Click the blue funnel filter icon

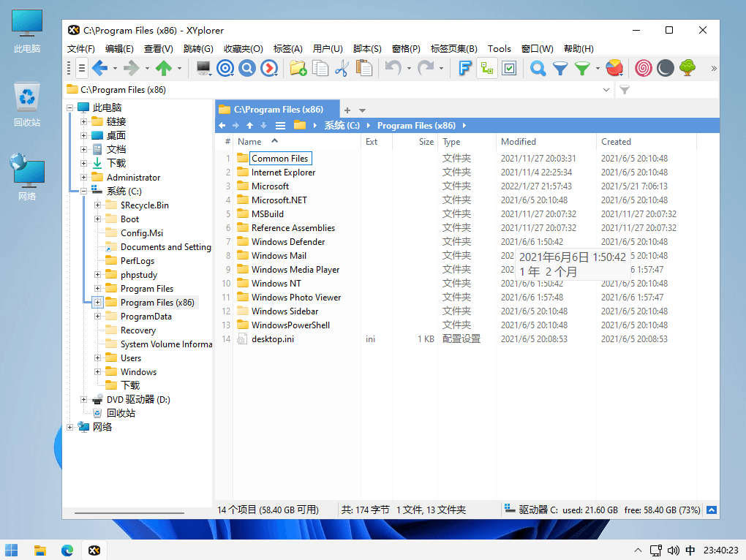pos(560,69)
